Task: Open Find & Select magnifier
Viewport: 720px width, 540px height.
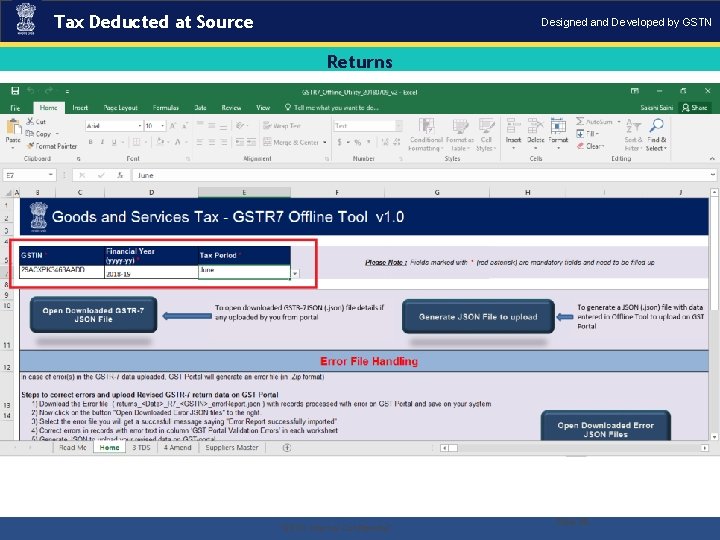Action: (x=656, y=135)
